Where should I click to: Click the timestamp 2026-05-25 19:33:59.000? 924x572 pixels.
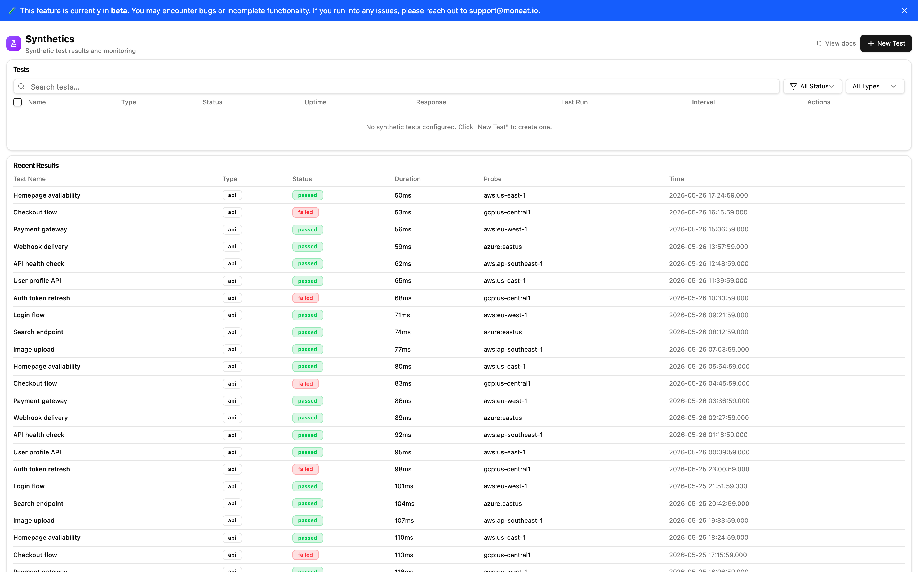pos(708,521)
